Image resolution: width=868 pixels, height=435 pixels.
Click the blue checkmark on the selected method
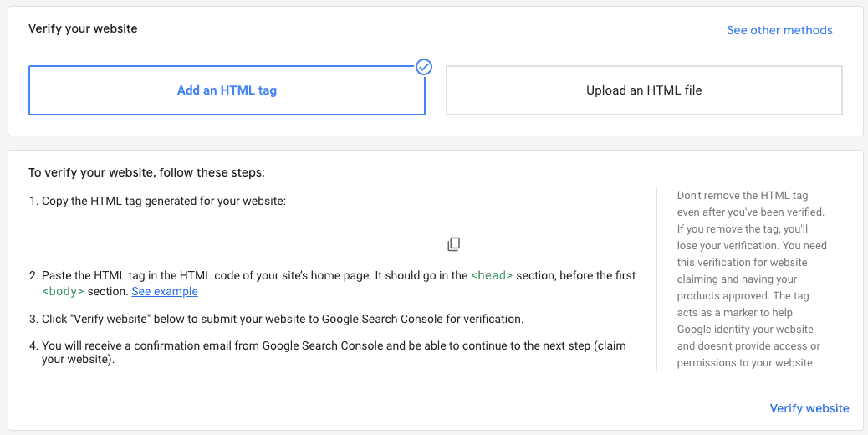(424, 67)
